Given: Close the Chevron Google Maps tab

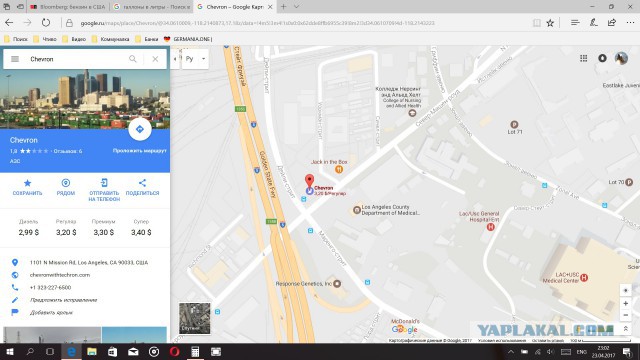Looking at the screenshot, I should click(x=270, y=7).
